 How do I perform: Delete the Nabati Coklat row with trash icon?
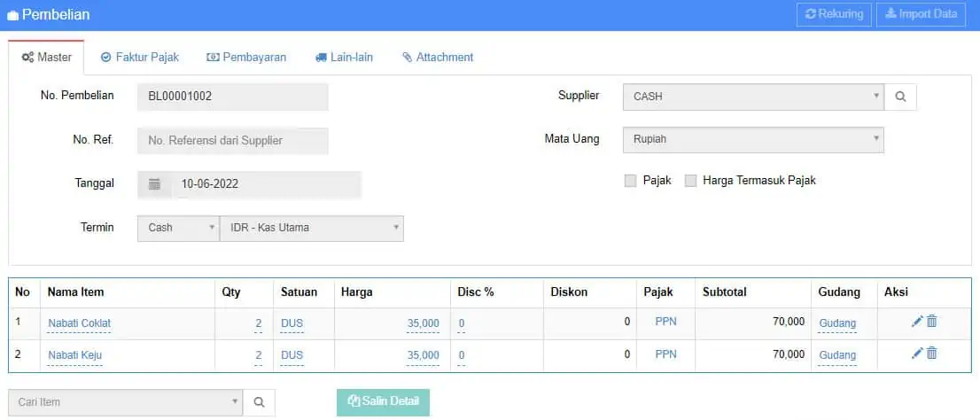[932, 322]
